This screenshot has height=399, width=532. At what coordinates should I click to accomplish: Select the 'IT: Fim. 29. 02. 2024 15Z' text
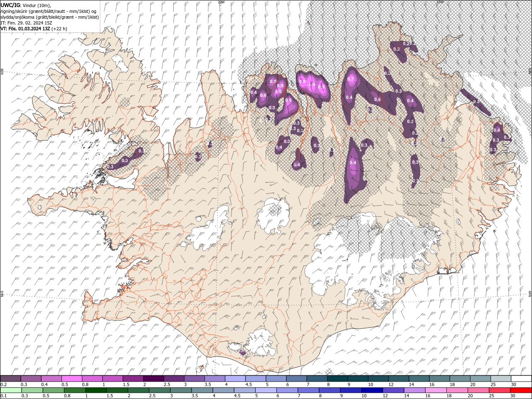26,23
